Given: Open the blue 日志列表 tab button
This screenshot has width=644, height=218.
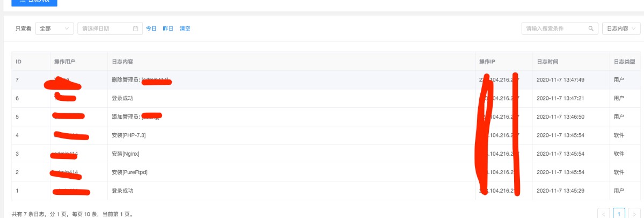Looking at the screenshot, I should [x=34, y=2].
